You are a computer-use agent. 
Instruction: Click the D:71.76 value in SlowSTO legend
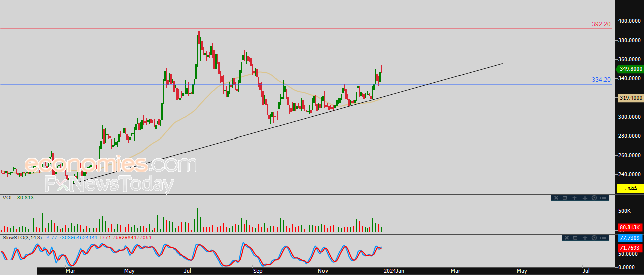(125, 237)
